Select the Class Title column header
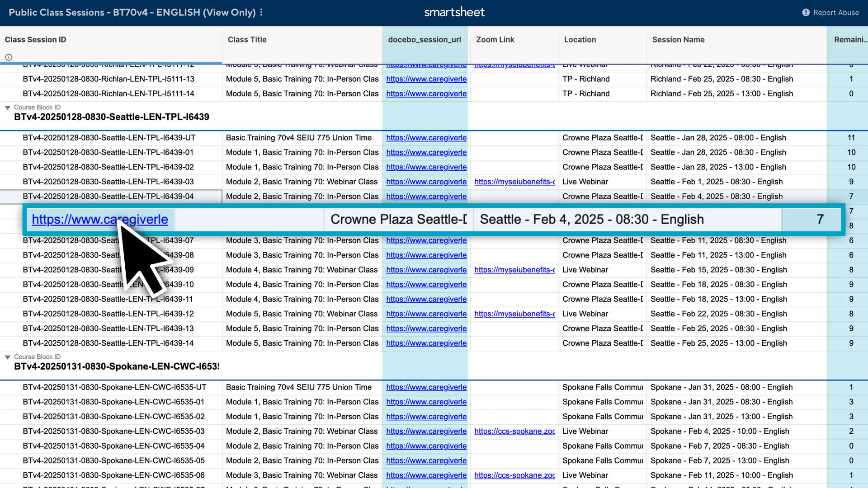Viewport: 868px width, 488px height. [x=247, y=40]
